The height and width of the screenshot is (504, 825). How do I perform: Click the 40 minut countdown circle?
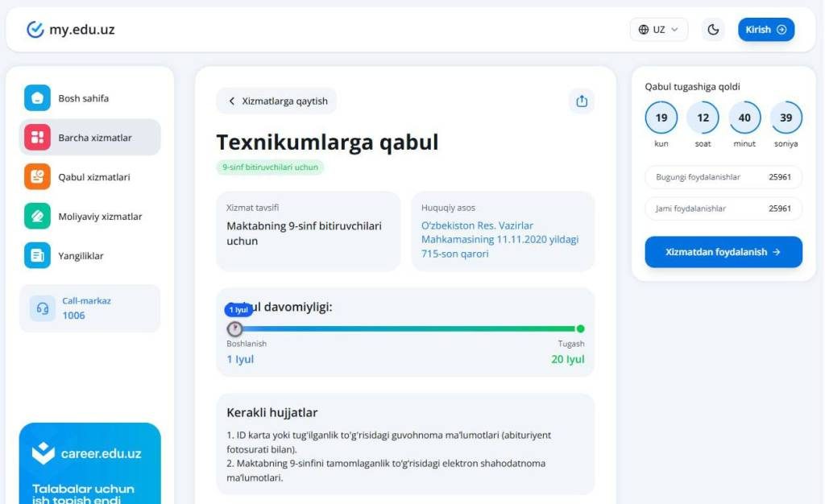click(x=744, y=118)
